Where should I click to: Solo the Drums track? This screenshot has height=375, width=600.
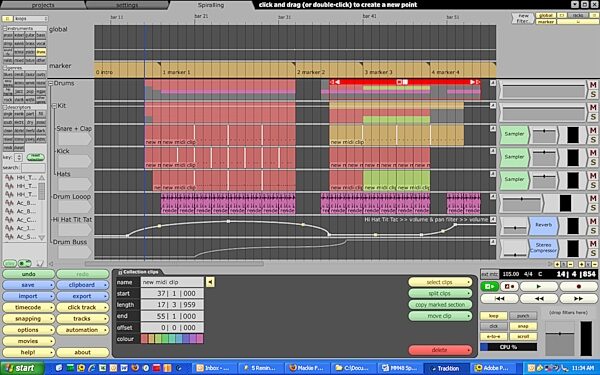[593, 94]
